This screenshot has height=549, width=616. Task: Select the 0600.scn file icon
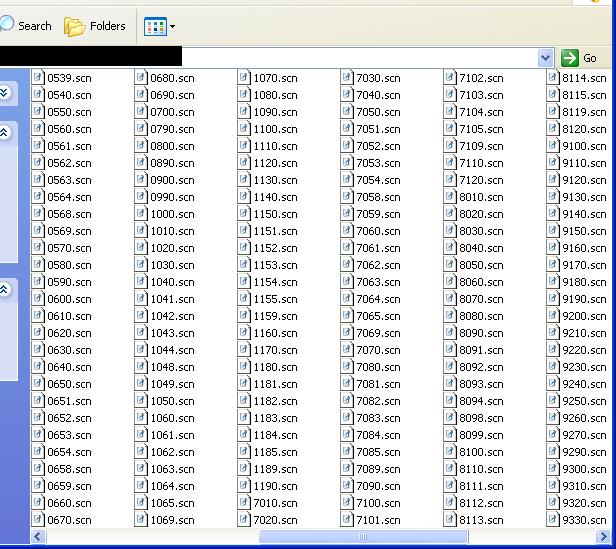(x=38, y=298)
